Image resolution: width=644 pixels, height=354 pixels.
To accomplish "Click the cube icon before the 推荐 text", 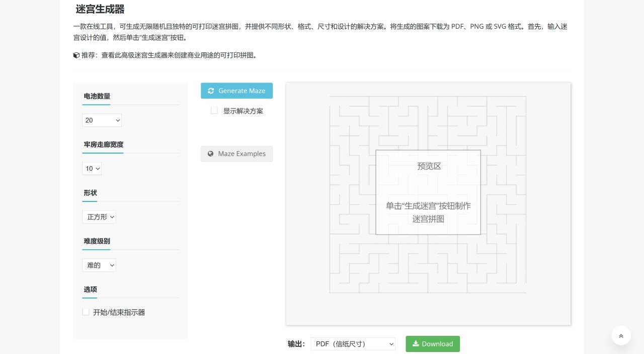I will (x=76, y=55).
